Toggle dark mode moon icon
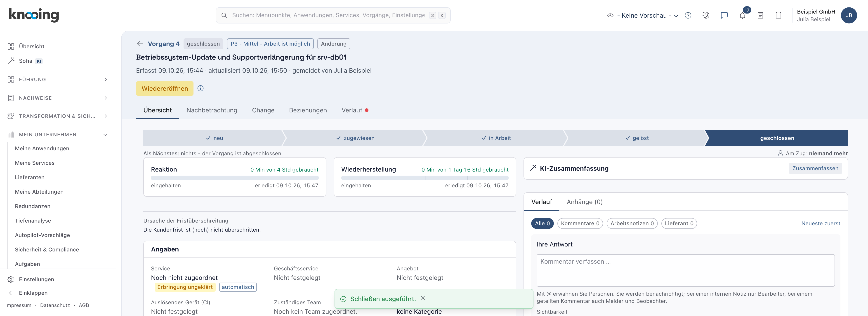Screen dimensions: 868x316 click(706, 16)
